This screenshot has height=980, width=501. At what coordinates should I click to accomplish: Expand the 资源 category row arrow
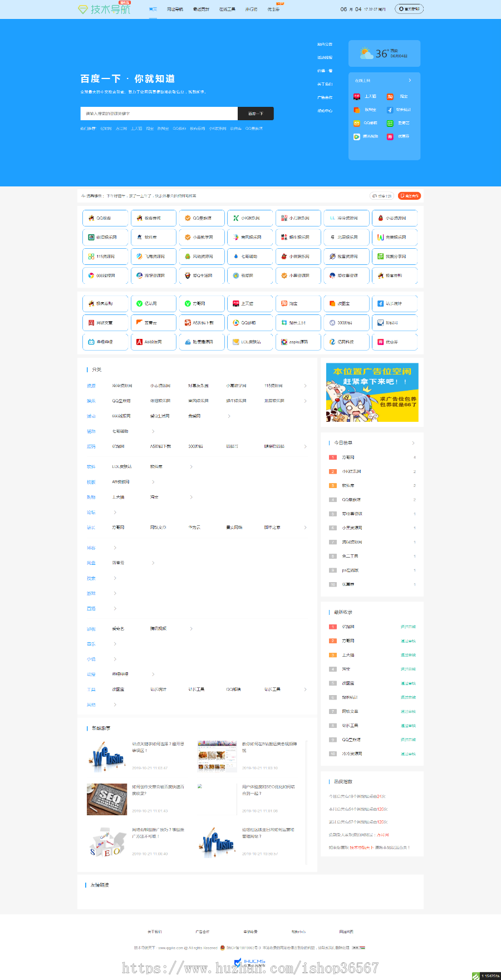point(305,386)
